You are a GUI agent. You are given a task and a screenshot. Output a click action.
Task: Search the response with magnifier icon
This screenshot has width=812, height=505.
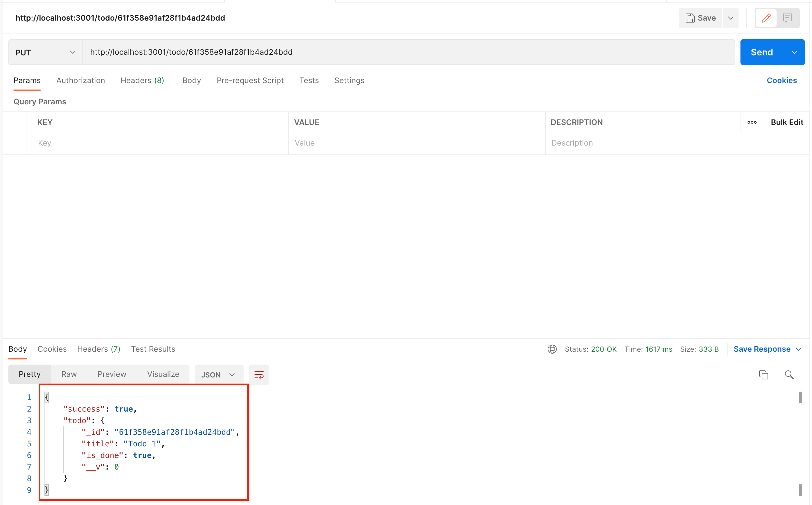[789, 375]
